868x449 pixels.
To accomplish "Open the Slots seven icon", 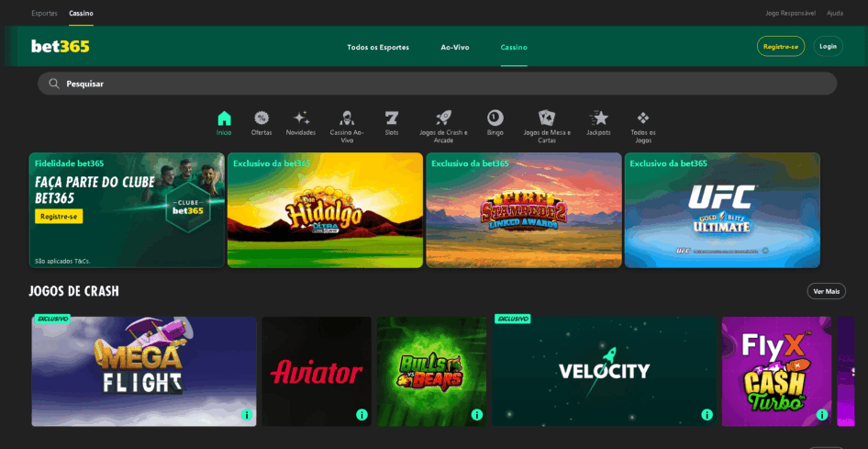I will pyautogui.click(x=392, y=118).
